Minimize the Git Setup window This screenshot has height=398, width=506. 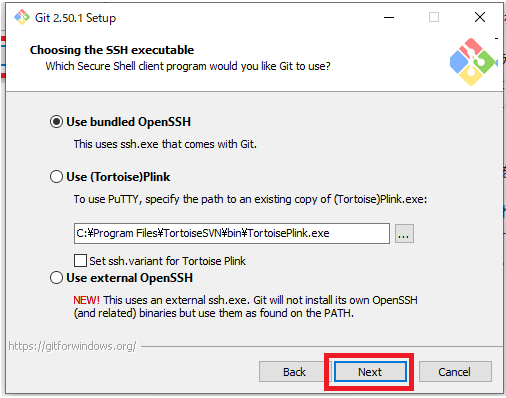[389, 17]
